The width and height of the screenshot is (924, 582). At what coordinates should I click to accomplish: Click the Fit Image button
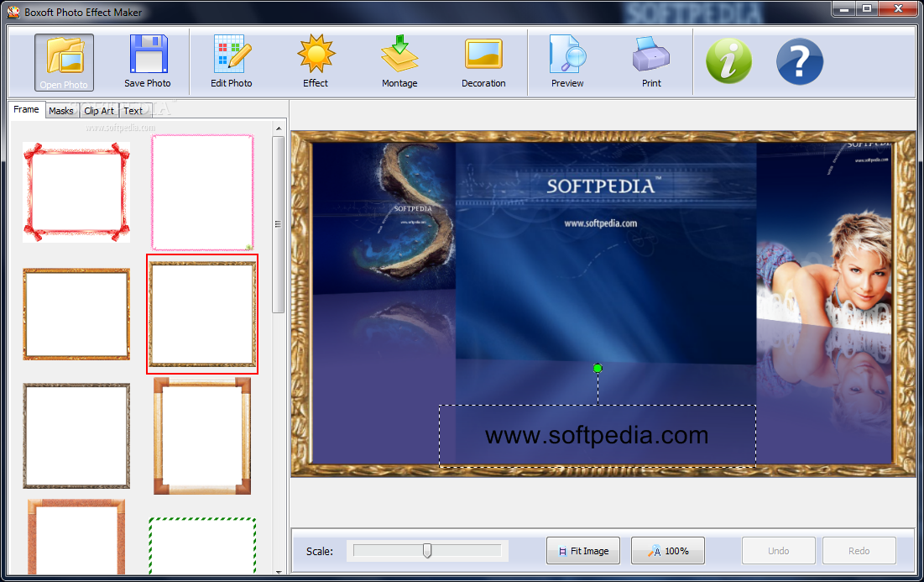click(582, 551)
